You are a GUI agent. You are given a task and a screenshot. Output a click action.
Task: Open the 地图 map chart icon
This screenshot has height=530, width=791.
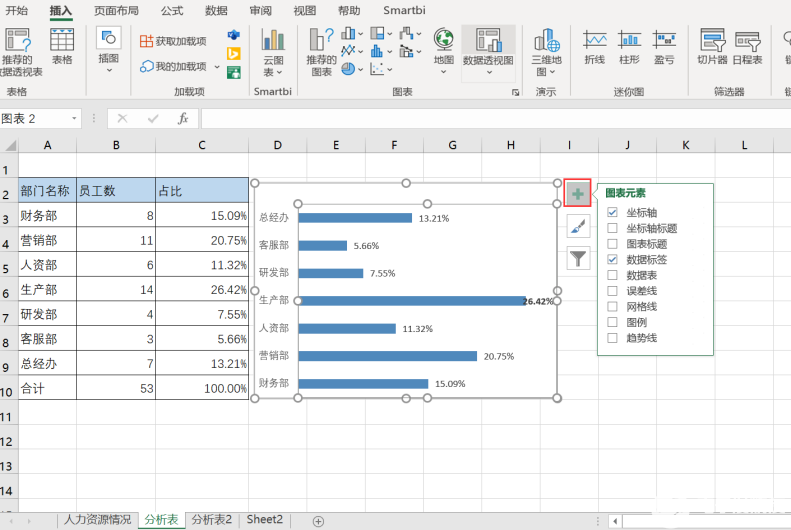click(x=443, y=51)
